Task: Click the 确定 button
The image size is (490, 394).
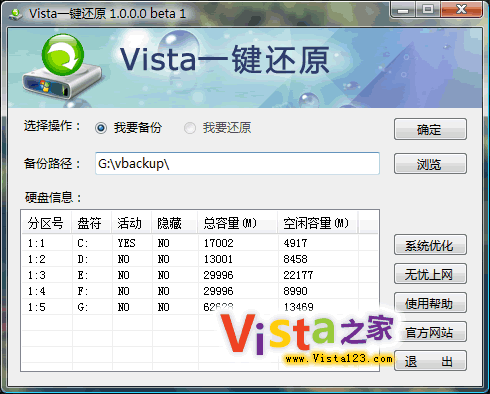Action: tap(430, 129)
